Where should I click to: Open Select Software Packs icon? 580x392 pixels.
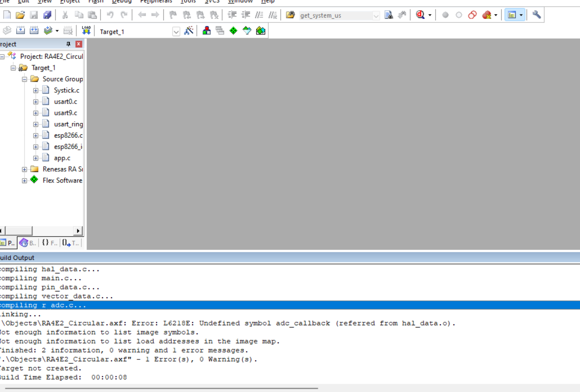tap(247, 31)
